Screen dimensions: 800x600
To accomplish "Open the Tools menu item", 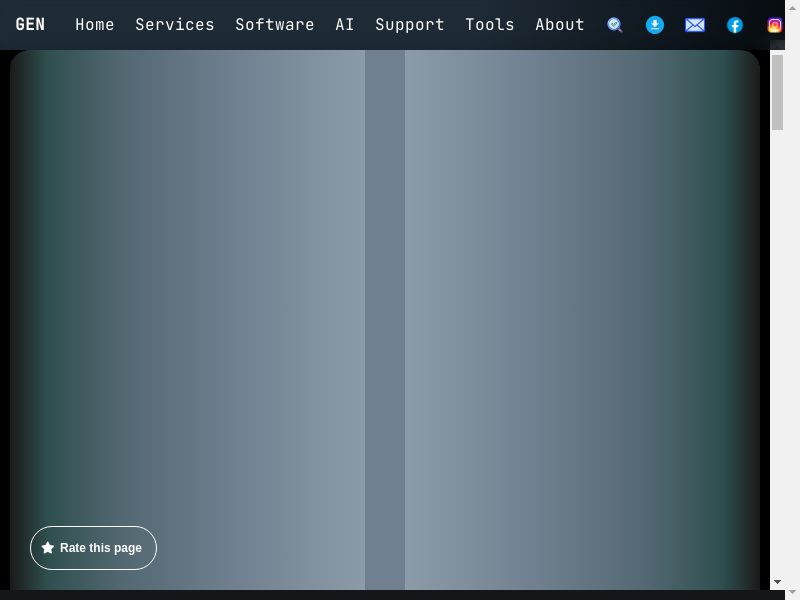I will 490,25.
